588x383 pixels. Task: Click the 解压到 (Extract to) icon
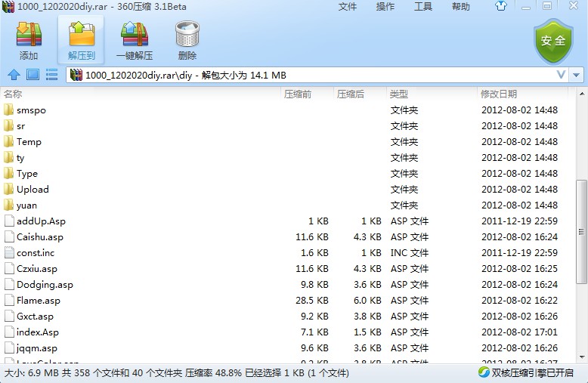click(x=82, y=35)
